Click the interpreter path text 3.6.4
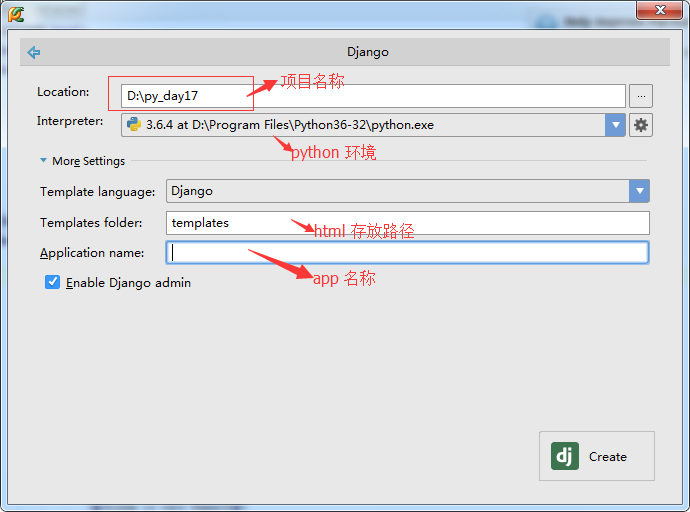Viewport: 690px width, 512px height. tap(290, 125)
